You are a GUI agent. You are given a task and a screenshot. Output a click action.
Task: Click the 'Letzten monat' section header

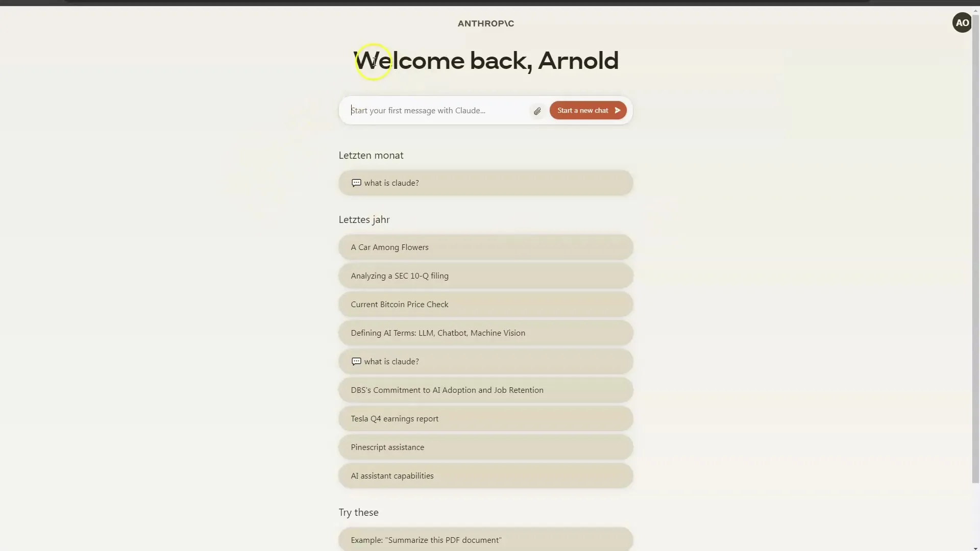(371, 155)
